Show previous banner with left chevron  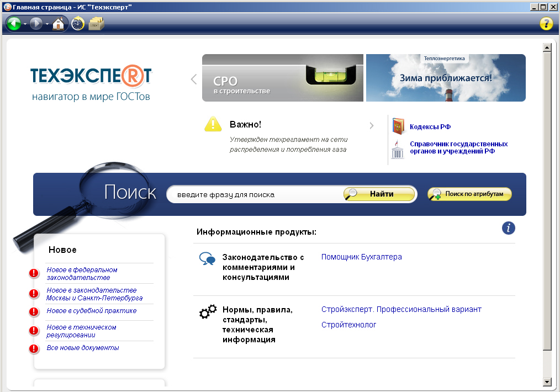pyautogui.click(x=194, y=79)
